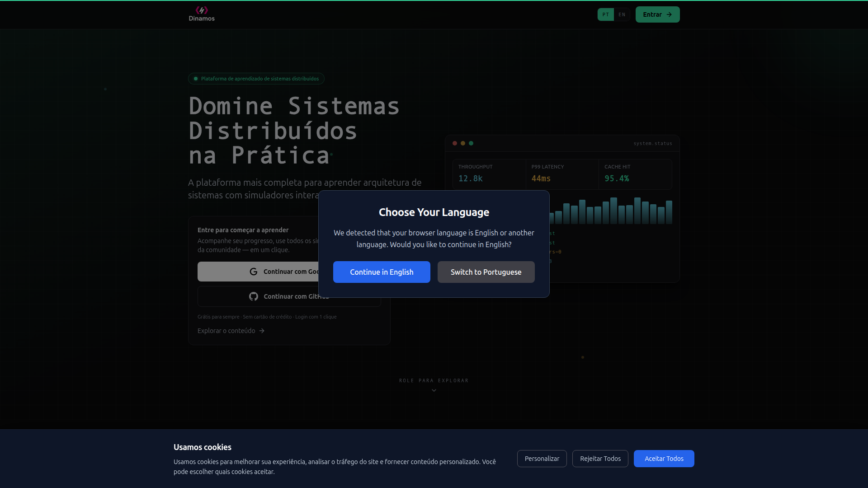Viewport: 868px width, 488px height.
Task: Open the Explorar o conteúdo link
Action: coord(231,331)
